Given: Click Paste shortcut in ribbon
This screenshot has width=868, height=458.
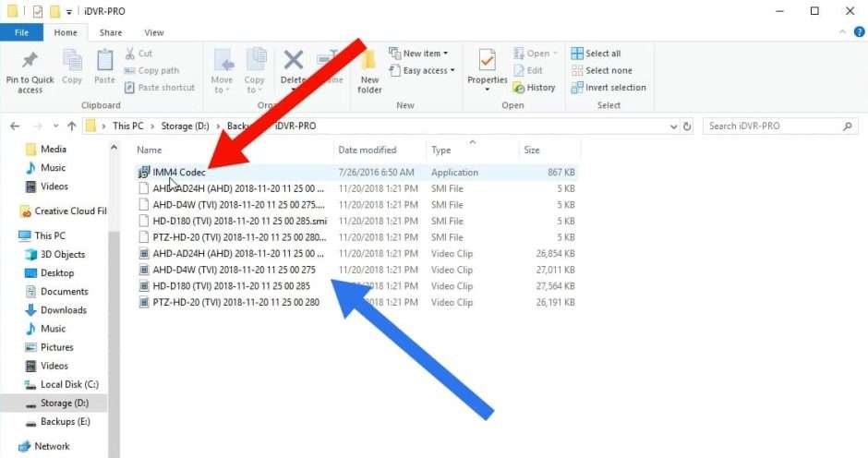Looking at the screenshot, I should 160,88.
